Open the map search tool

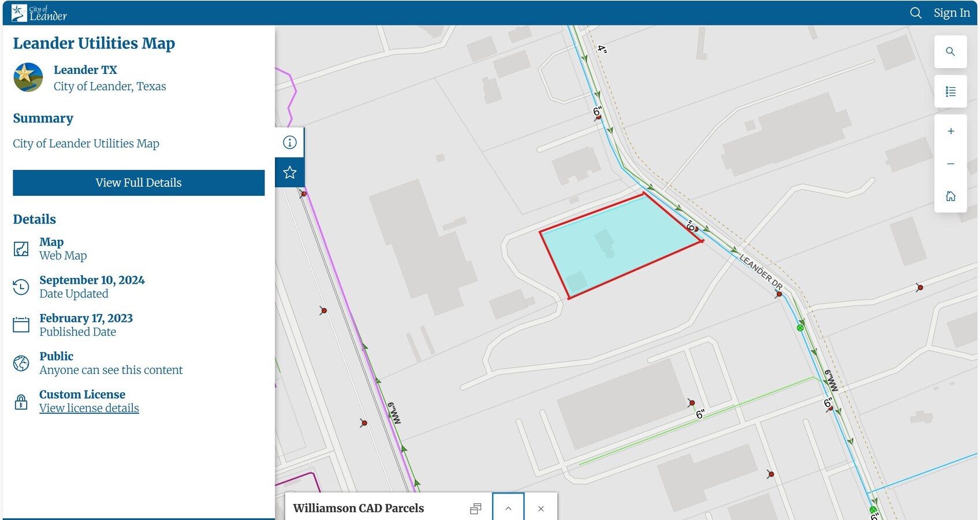pos(951,52)
